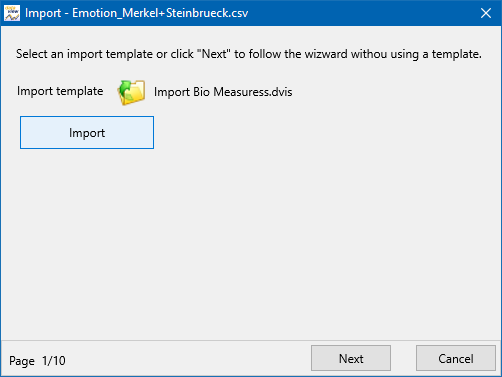
Task: Close the Import dialog window
Action: (x=486, y=13)
